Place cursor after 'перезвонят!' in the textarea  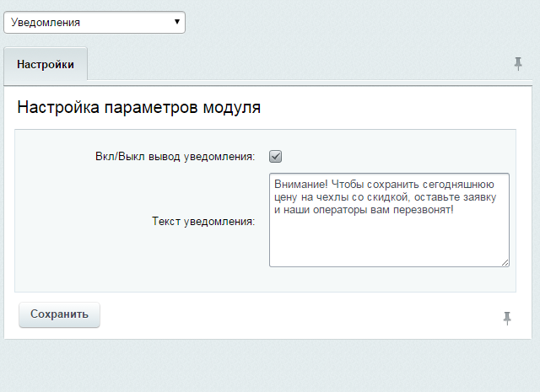tap(454, 210)
